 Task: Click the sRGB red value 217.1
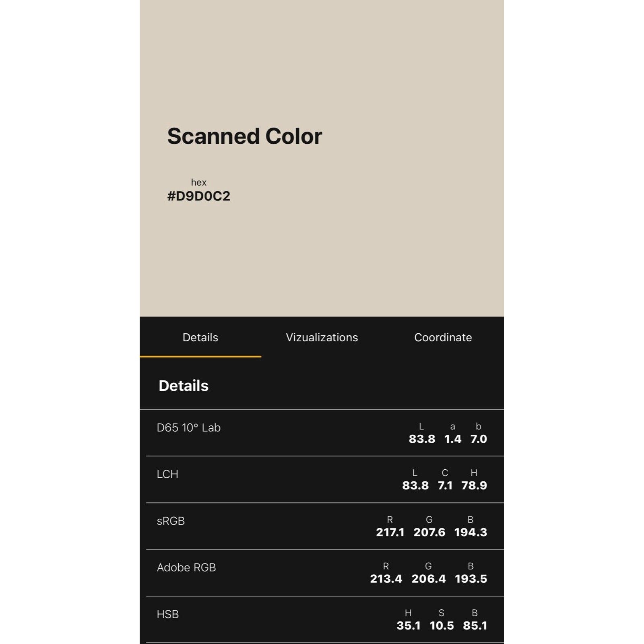[x=390, y=532]
